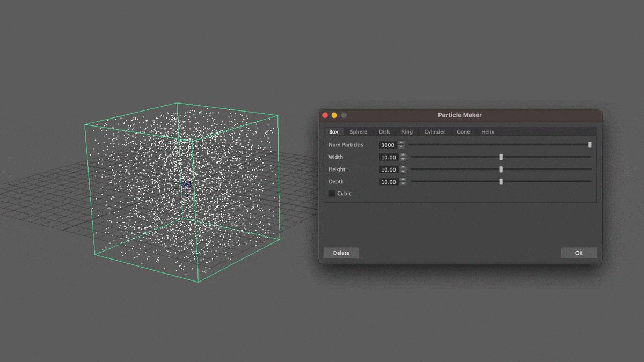Click the particle box center manipulator
The image size is (644, 362).
pyautogui.click(x=187, y=184)
